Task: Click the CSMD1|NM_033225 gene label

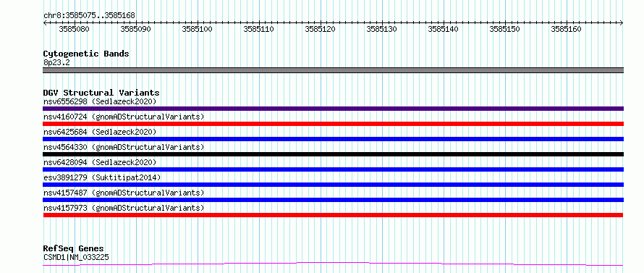Action: pos(76,257)
